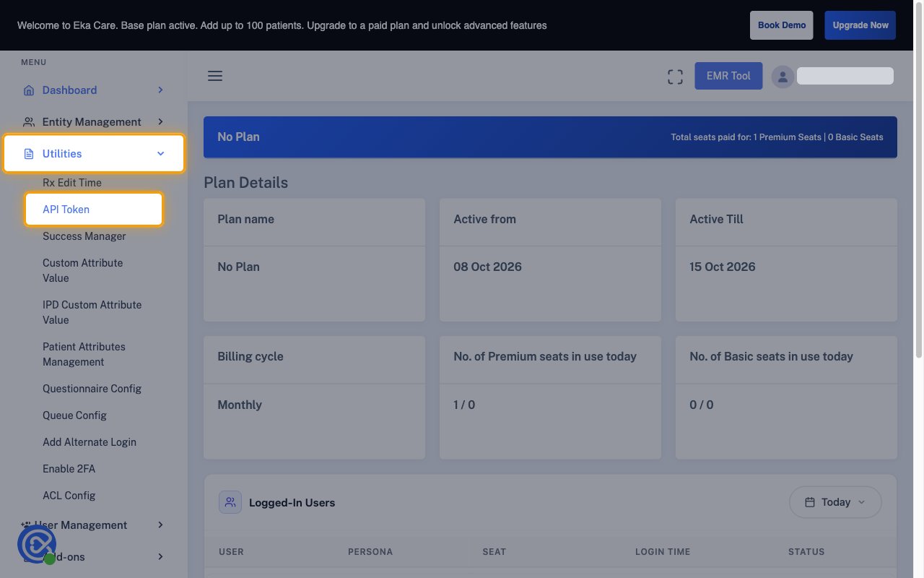Open ACL Config page
Image resolution: width=924 pixels, height=578 pixels.
(x=69, y=496)
